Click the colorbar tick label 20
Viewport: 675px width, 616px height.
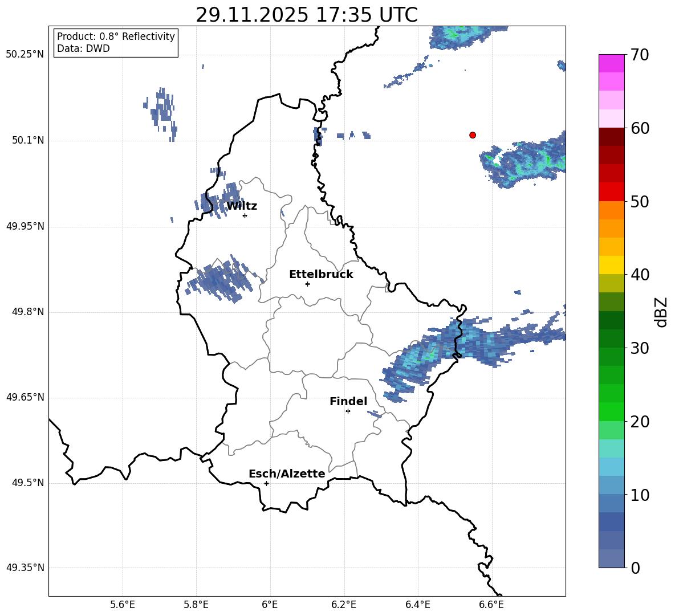(640, 422)
